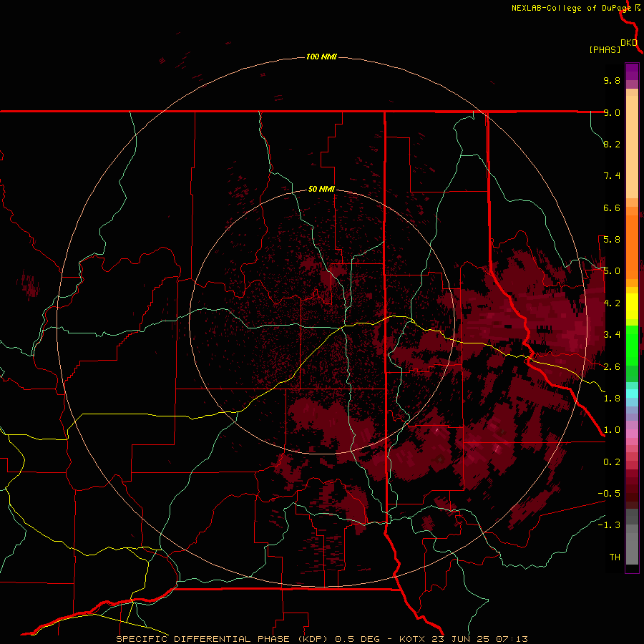Viewport: 644px width, 644px height.
Task: Click the 5.0 legend value
Action: [612, 271]
